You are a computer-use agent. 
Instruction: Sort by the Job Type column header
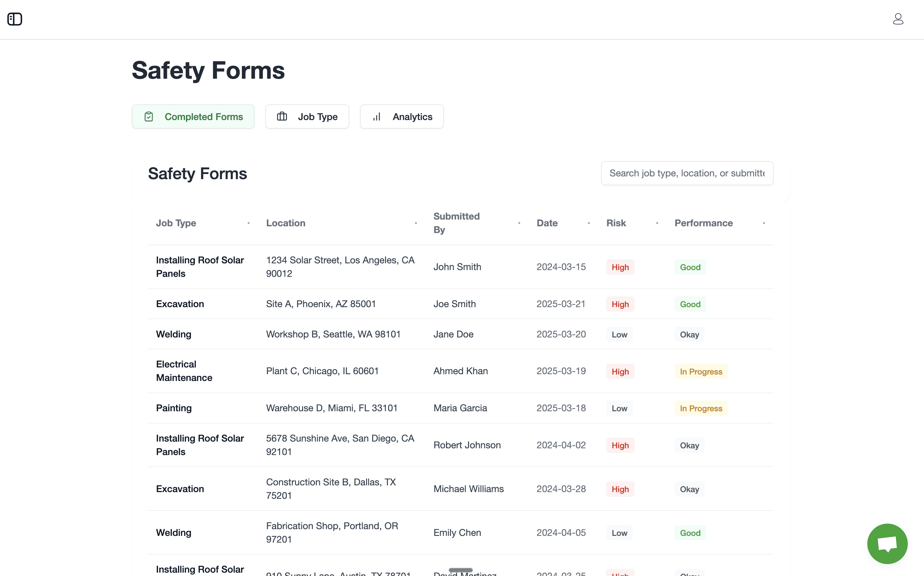pyautogui.click(x=176, y=223)
